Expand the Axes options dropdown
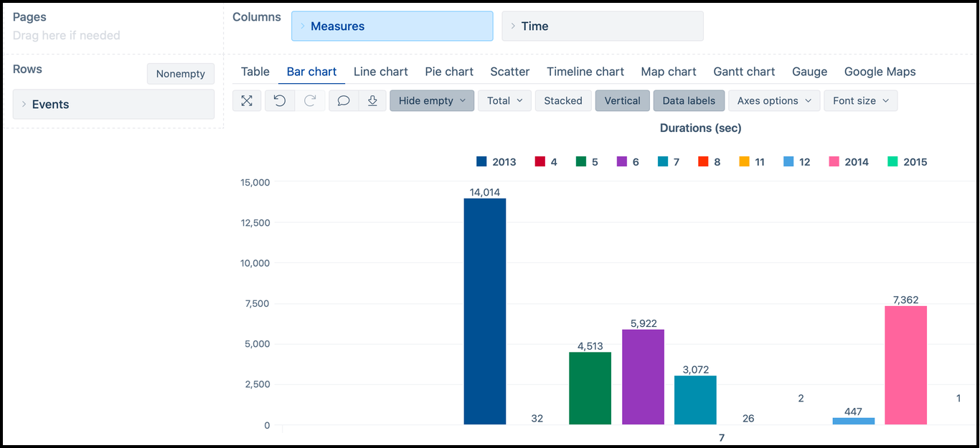The image size is (980, 448). click(x=774, y=101)
